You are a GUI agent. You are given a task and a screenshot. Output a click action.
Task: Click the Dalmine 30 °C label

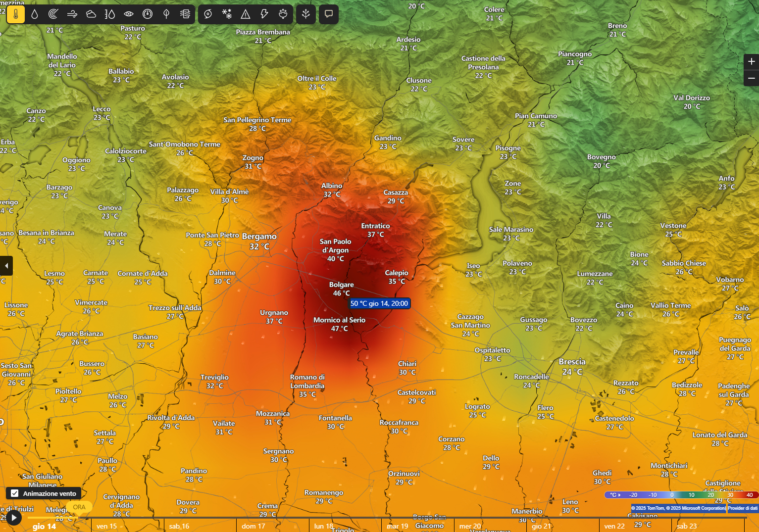click(222, 277)
